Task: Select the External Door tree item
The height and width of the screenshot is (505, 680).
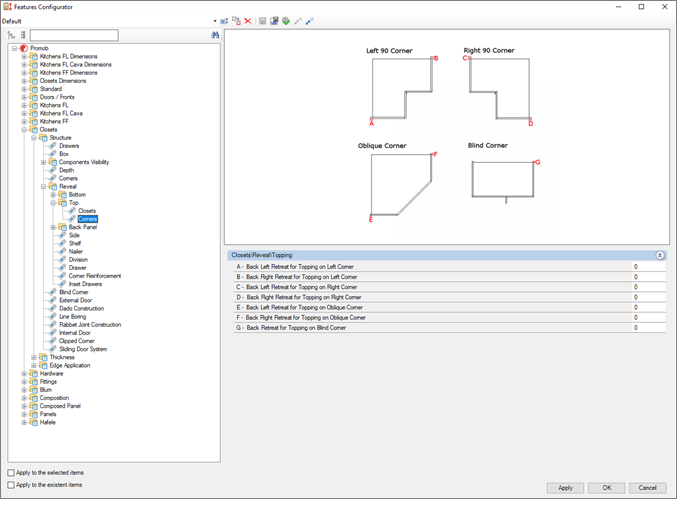Action: click(76, 301)
